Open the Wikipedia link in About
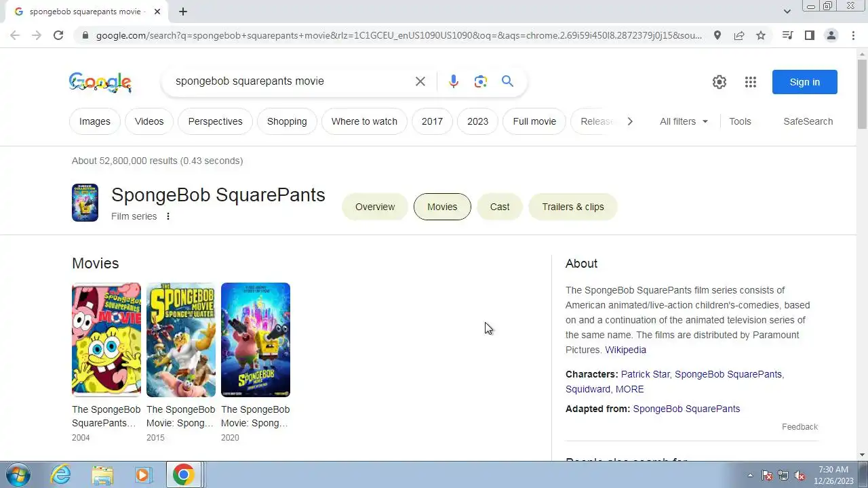 [625, 350]
